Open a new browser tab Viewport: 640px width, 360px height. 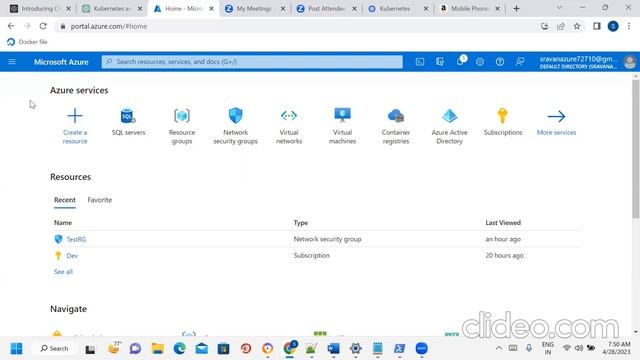516,8
